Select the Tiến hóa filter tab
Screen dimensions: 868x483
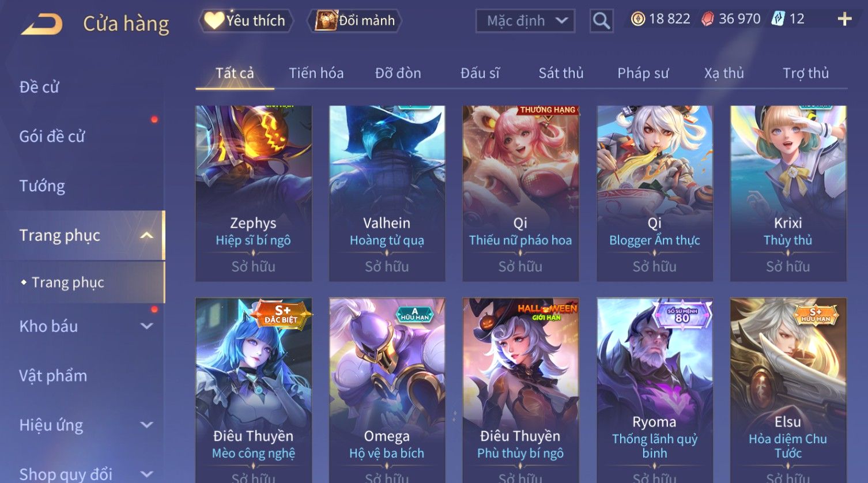pos(316,73)
